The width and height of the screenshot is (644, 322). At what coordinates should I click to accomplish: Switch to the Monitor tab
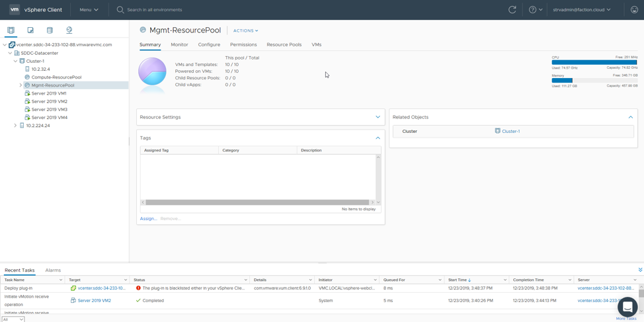[x=179, y=45]
